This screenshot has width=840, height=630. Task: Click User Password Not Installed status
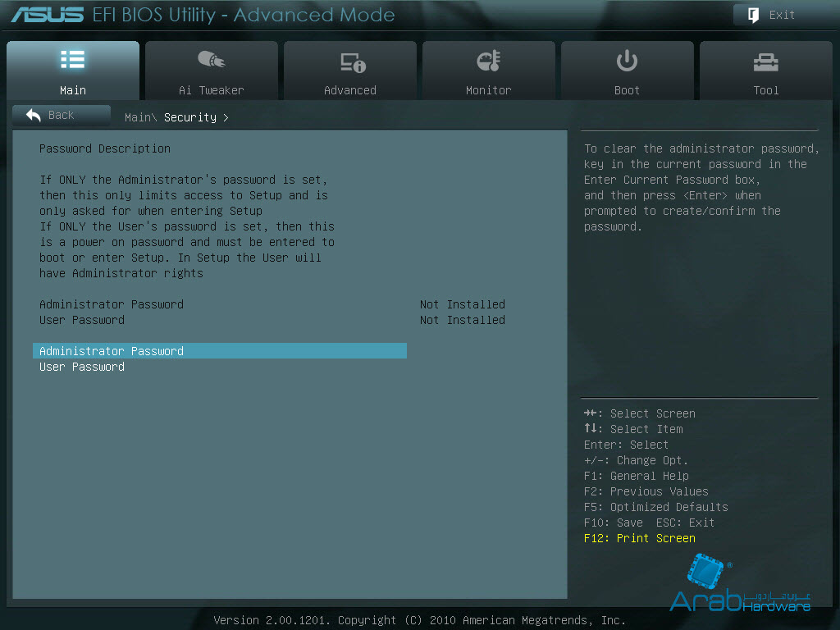tap(463, 320)
